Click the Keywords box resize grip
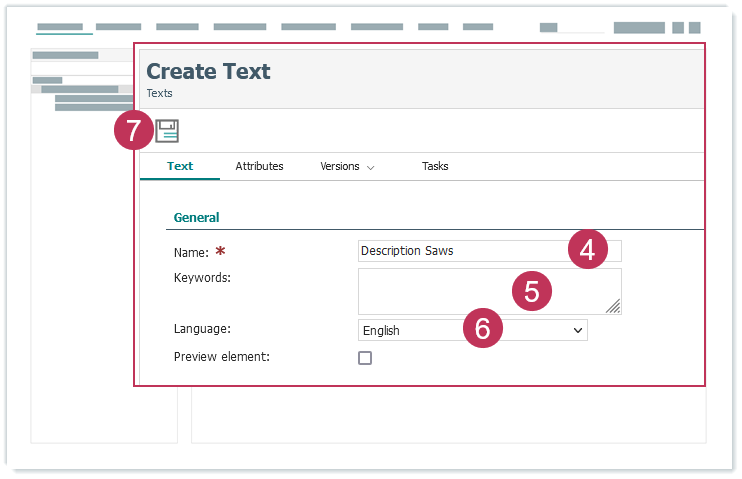 coord(613,307)
